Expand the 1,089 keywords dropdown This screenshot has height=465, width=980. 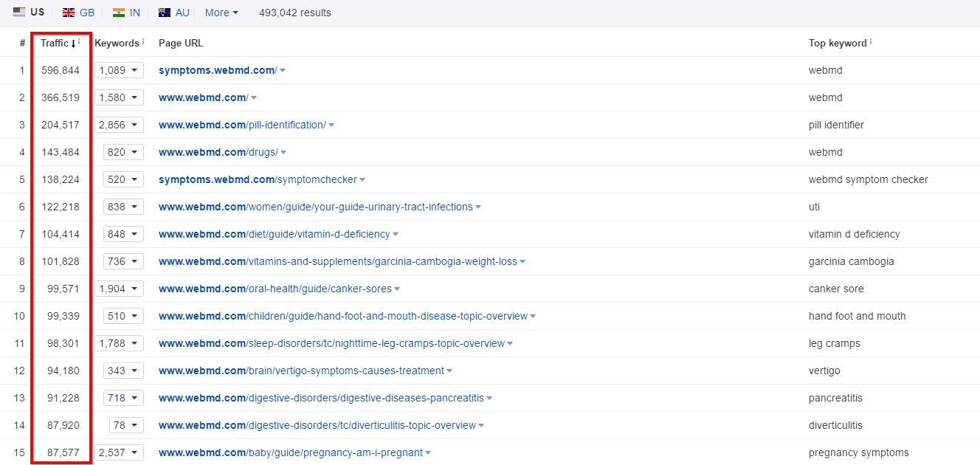click(119, 70)
